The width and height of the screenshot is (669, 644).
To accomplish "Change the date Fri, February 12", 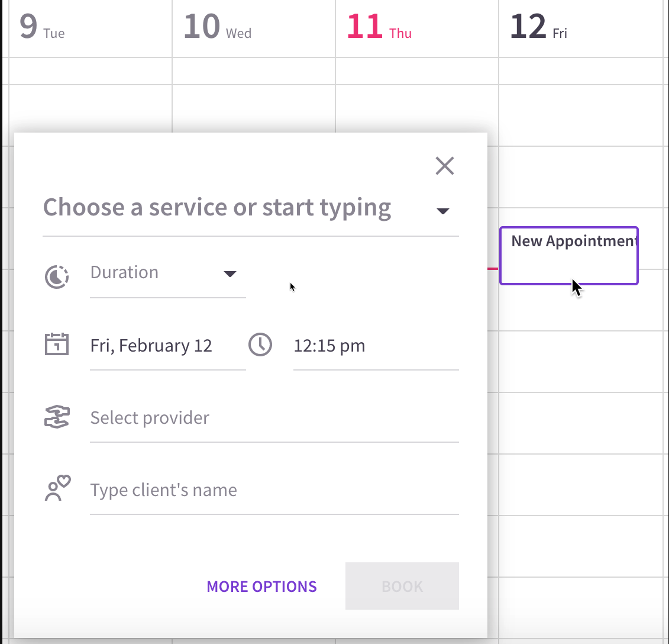I will (167, 346).
